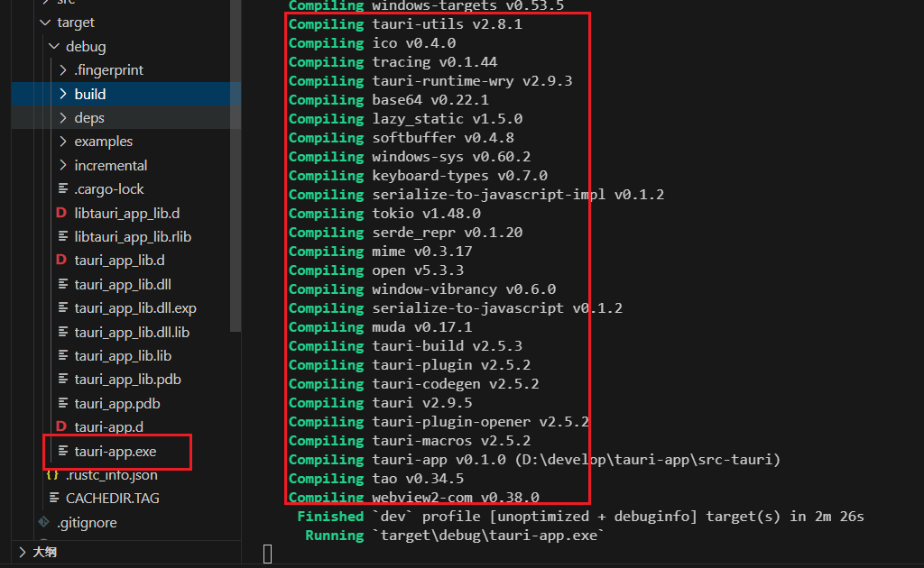Viewport: 924px width, 568px height.
Task: Click the D icon next to tauri-app.d
Action: point(61,426)
